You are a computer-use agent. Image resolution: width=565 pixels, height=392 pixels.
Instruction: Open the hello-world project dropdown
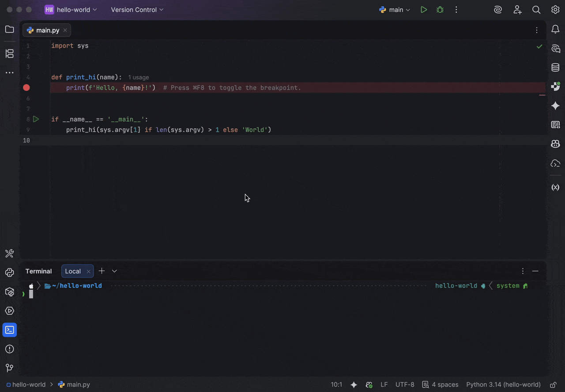point(72,10)
